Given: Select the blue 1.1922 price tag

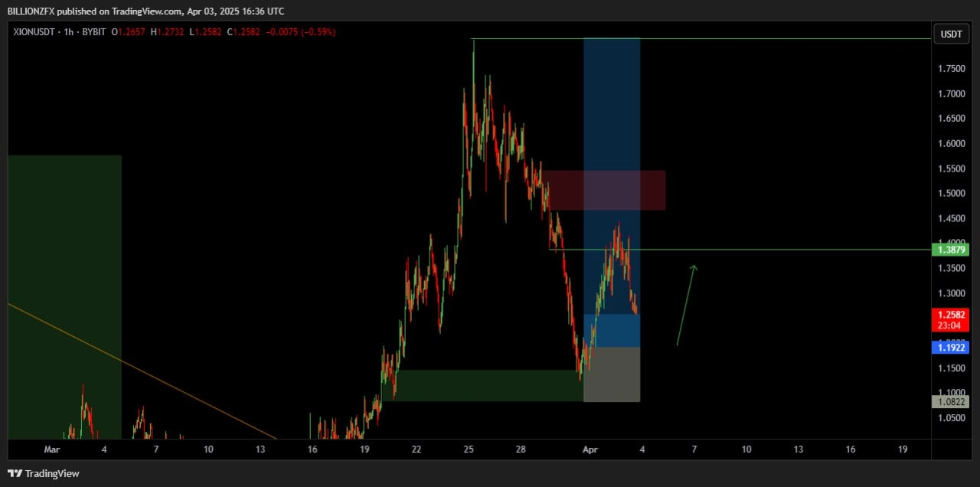Looking at the screenshot, I should click(x=951, y=348).
